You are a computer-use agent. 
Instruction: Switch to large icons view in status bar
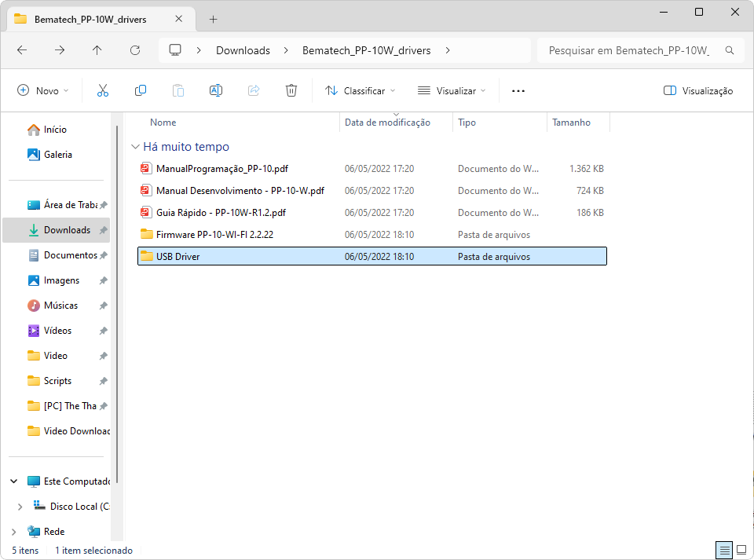click(x=742, y=550)
